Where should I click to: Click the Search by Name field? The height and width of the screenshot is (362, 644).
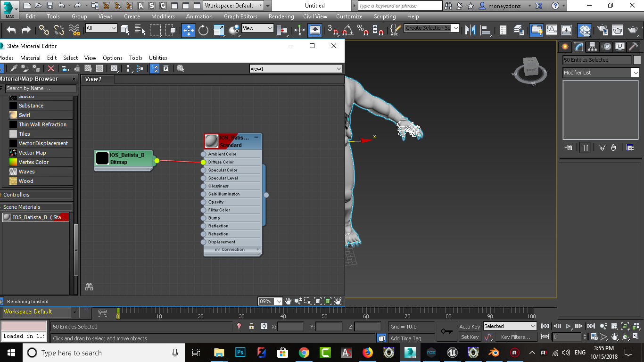click(x=41, y=88)
